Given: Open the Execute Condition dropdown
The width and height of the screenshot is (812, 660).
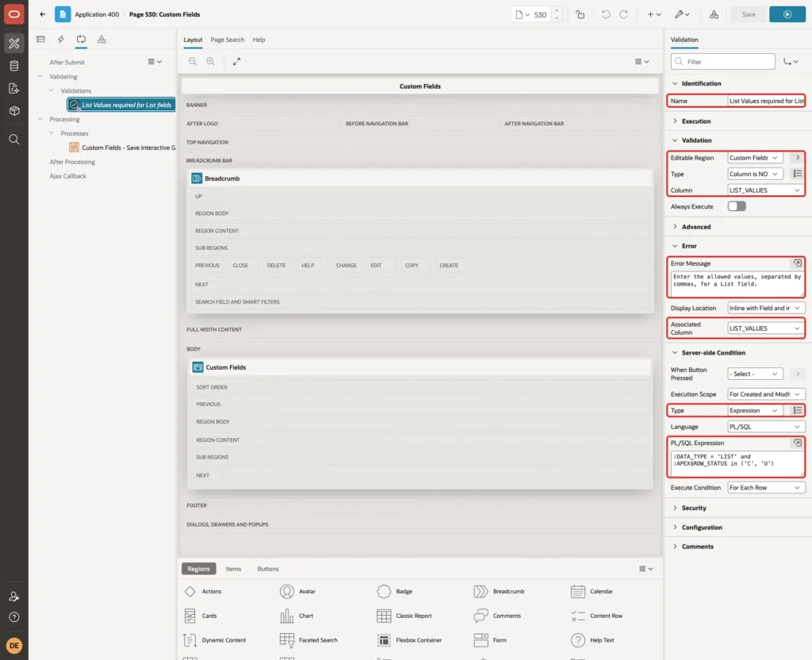Looking at the screenshot, I should 766,488.
